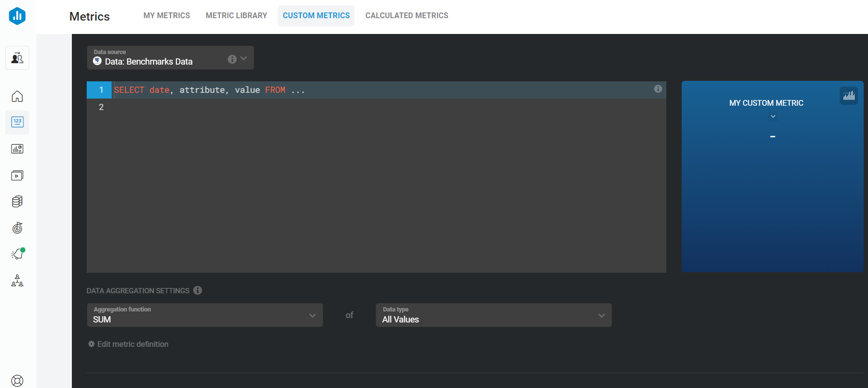Click the help lifebuoy icon at sidebar bottom
The height and width of the screenshot is (388, 868).
[x=17, y=380]
